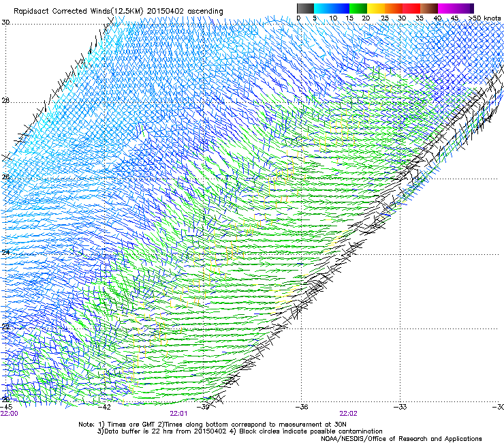The image size is (504, 443).
Task: Pick the brown 35-40 knots legend segment
Action: pyautogui.click(x=429, y=8)
